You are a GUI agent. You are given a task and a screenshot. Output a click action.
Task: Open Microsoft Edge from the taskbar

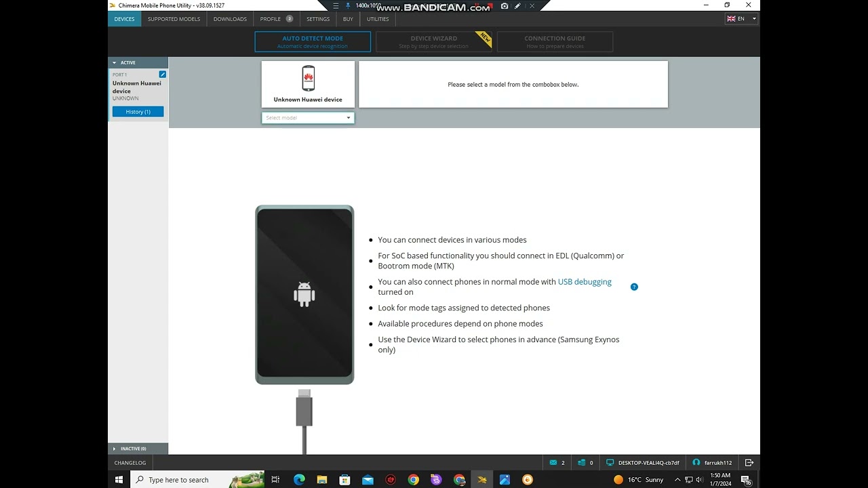coord(299,479)
